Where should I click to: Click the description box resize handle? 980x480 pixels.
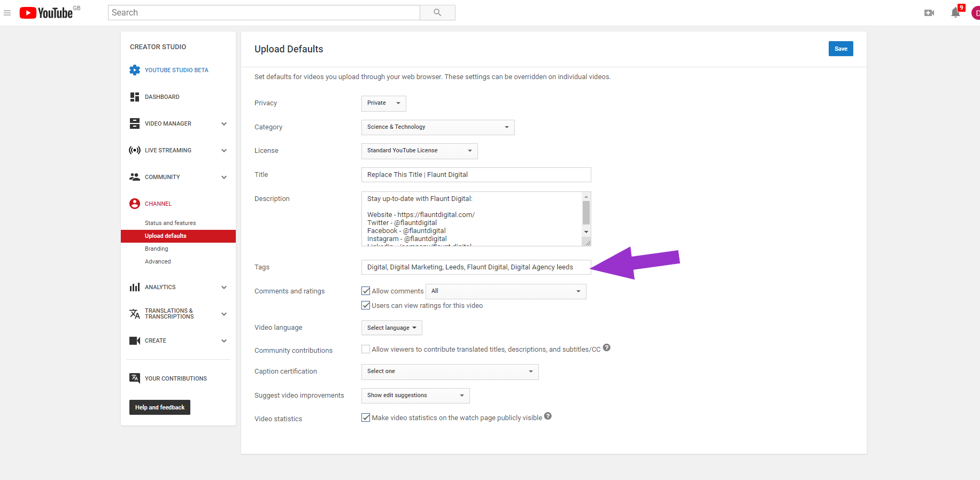tap(587, 242)
